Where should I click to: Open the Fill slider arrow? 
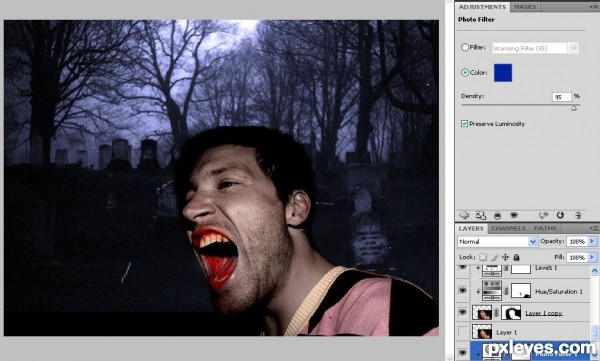[592, 257]
